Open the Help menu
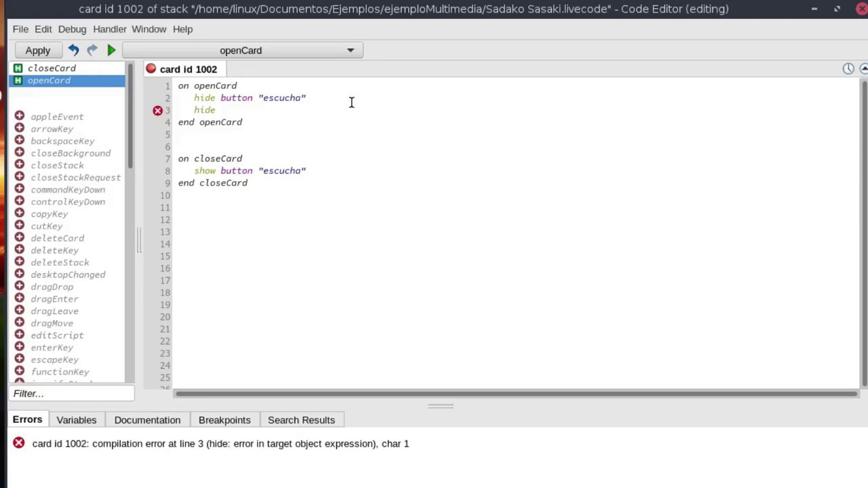Image resolution: width=868 pixels, height=488 pixels. [x=182, y=29]
